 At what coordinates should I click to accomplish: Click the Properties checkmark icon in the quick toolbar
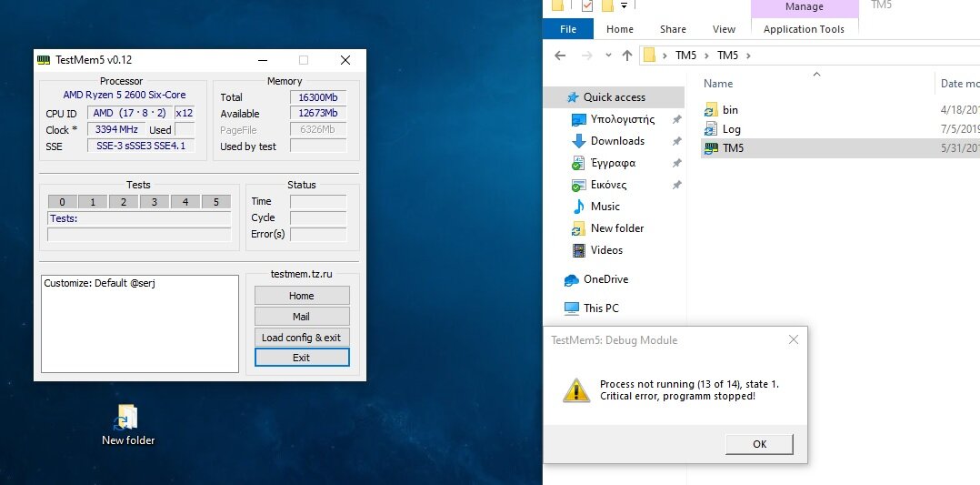pos(587,5)
